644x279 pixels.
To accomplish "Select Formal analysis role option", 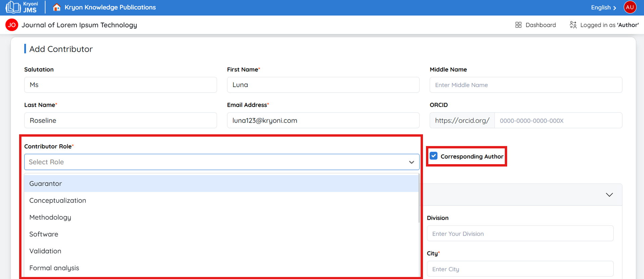I will [54, 268].
